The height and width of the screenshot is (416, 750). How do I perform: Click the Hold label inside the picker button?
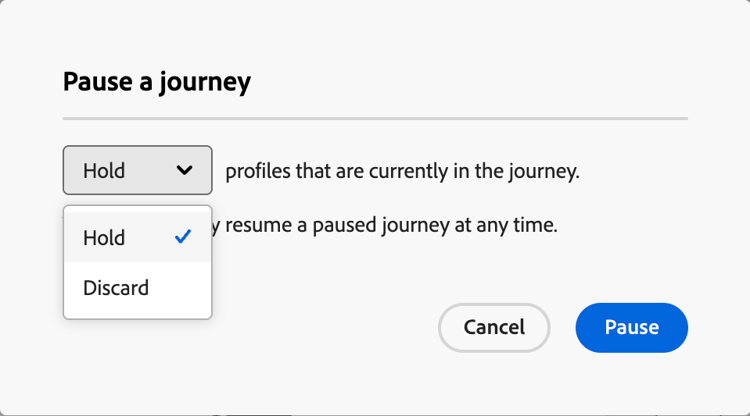pos(104,170)
